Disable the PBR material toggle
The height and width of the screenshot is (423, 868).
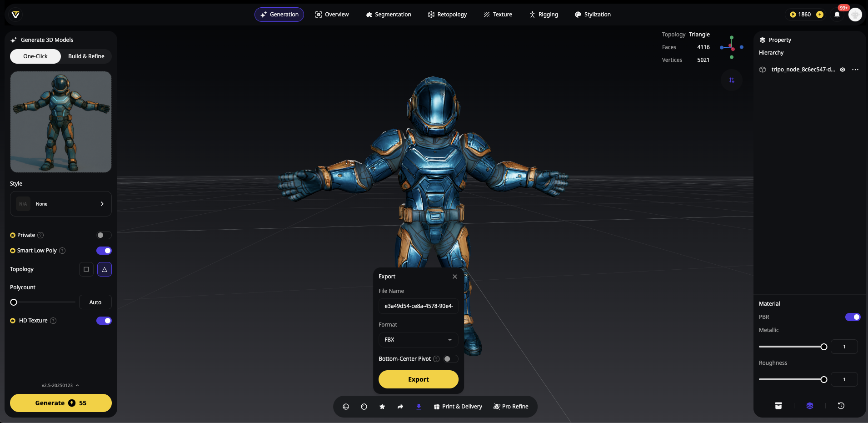coord(853,317)
